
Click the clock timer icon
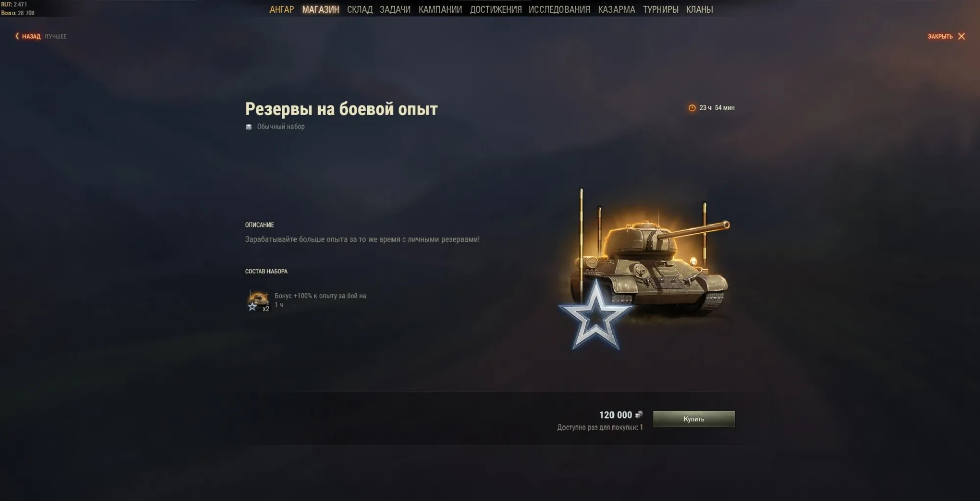(x=692, y=108)
